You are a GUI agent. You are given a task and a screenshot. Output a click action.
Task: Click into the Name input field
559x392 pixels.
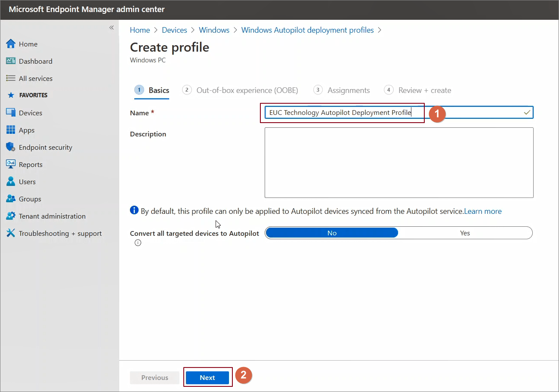[x=399, y=112]
